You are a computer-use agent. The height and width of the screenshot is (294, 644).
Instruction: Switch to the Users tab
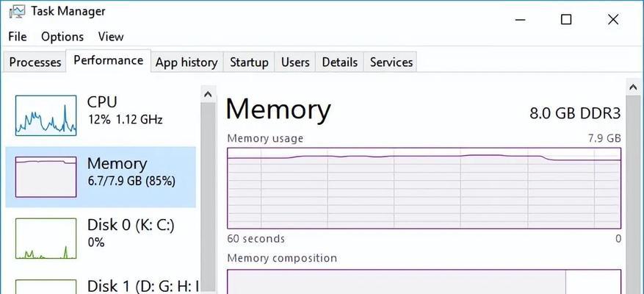[295, 62]
